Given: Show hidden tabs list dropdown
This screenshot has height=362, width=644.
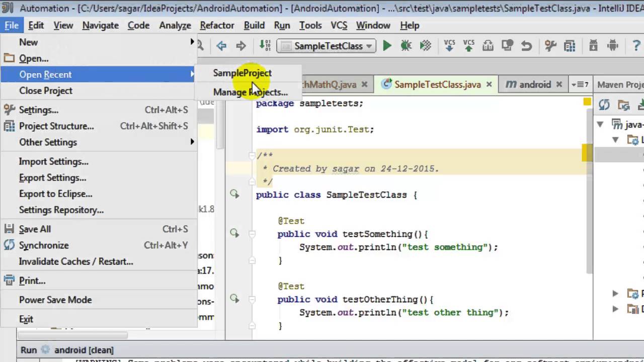Looking at the screenshot, I should (x=580, y=84).
